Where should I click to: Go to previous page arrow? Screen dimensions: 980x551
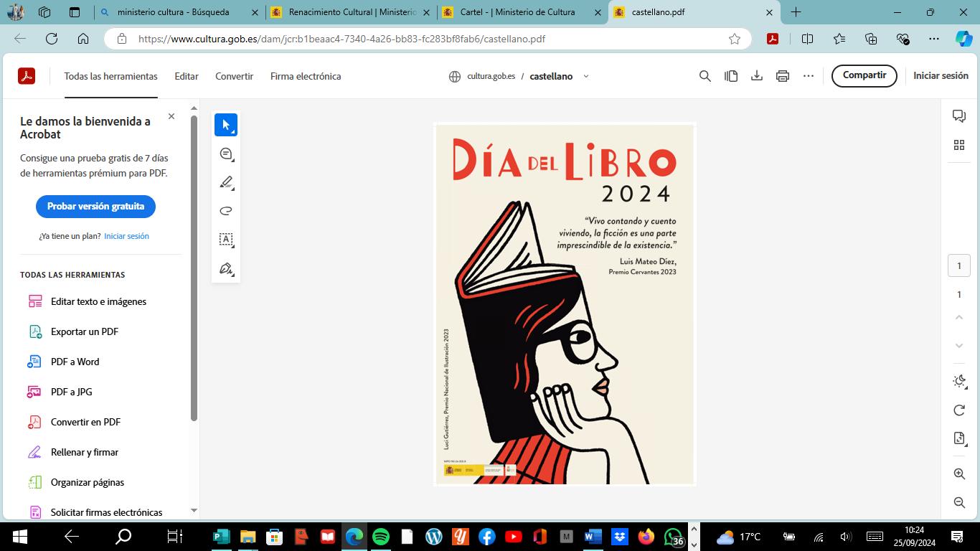coord(959,317)
